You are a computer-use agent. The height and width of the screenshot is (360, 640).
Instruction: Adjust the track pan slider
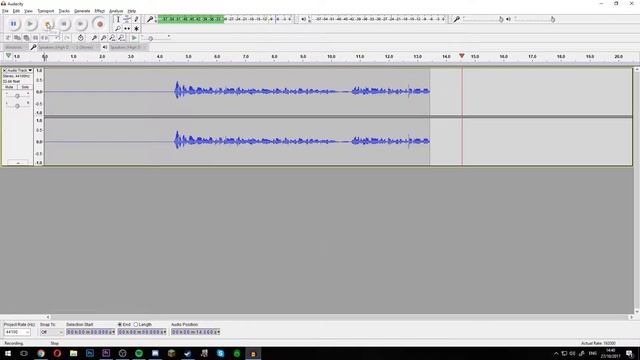tap(17, 105)
